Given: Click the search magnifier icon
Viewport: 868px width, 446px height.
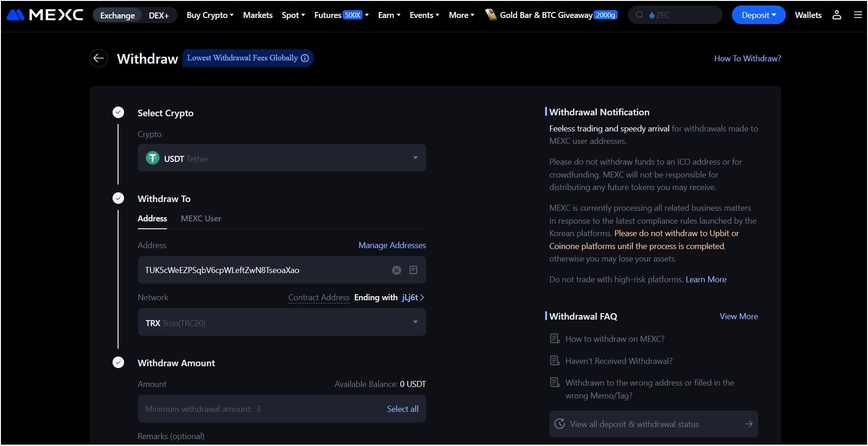Looking at the screenshot, I should pos(640,14).
